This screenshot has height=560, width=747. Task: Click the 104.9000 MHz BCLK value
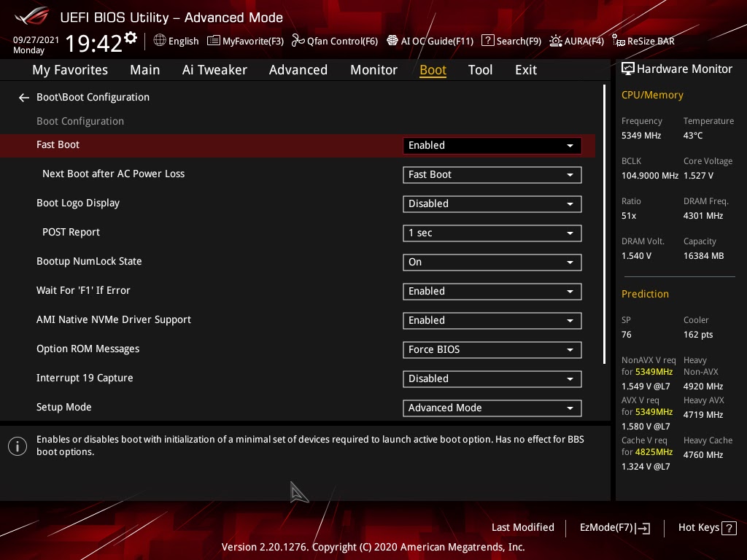click(649, 176)
